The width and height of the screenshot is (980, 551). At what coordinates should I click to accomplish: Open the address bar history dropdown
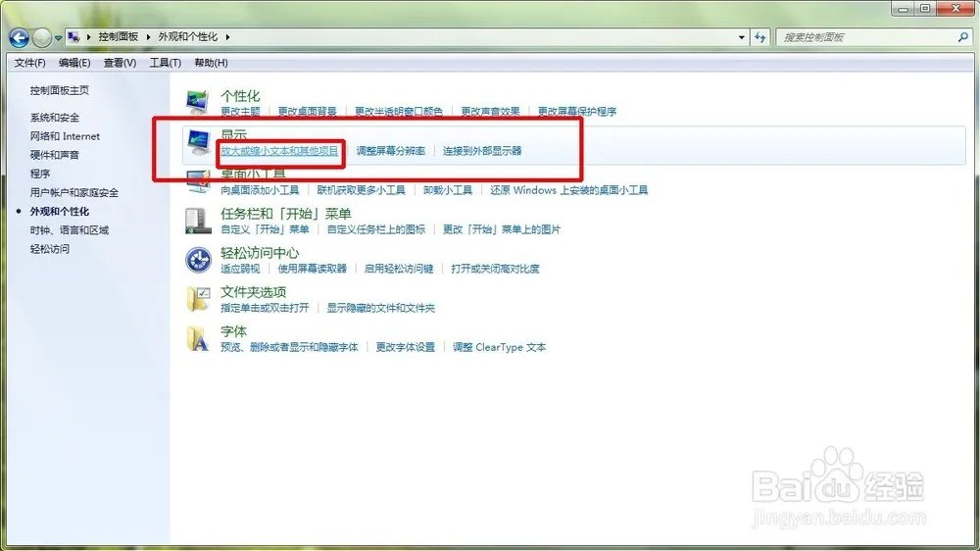(741, 37)
